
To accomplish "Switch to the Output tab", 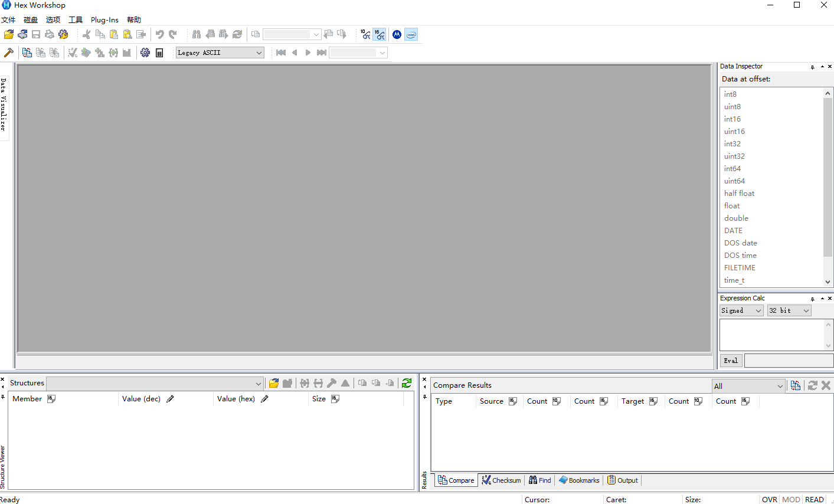I will (x=623, y=480).
